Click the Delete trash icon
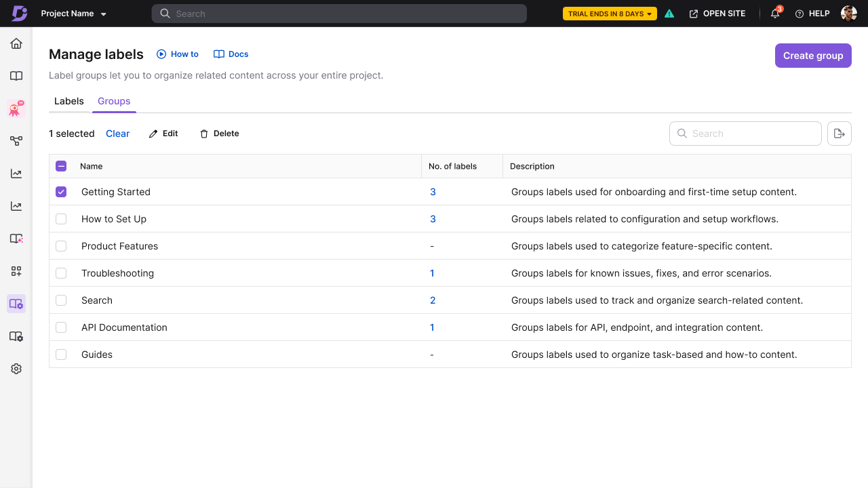 coord(204,134)
